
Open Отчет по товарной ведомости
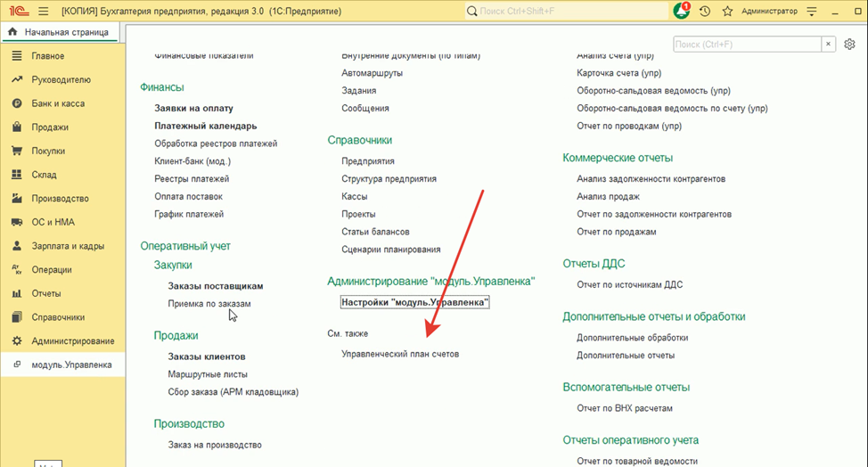(637, 461)
